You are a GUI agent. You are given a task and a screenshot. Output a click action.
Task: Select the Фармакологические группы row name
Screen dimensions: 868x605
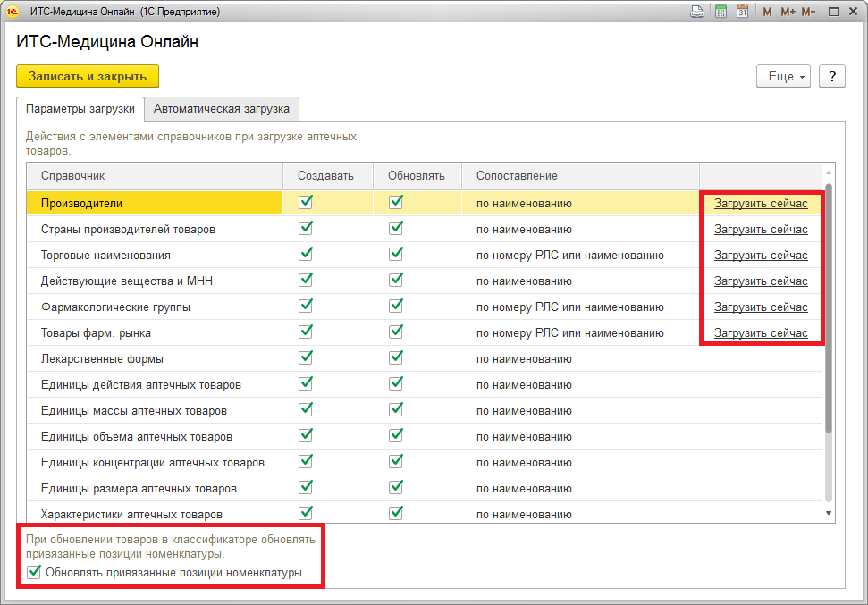click(x=115, y=307)
